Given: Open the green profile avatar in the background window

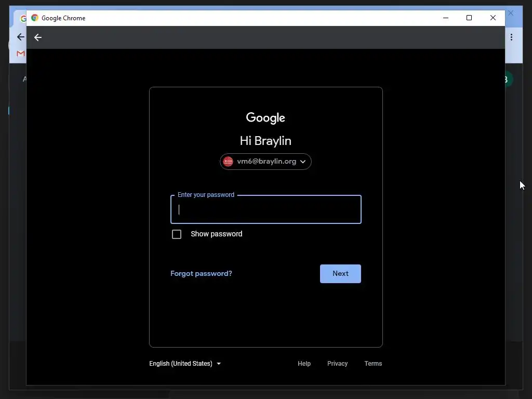Looking at the screenshot, I should (x=508, y=79).
